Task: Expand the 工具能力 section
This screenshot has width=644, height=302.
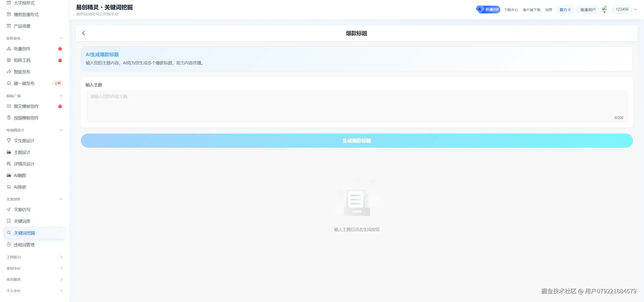Action: 61,257
